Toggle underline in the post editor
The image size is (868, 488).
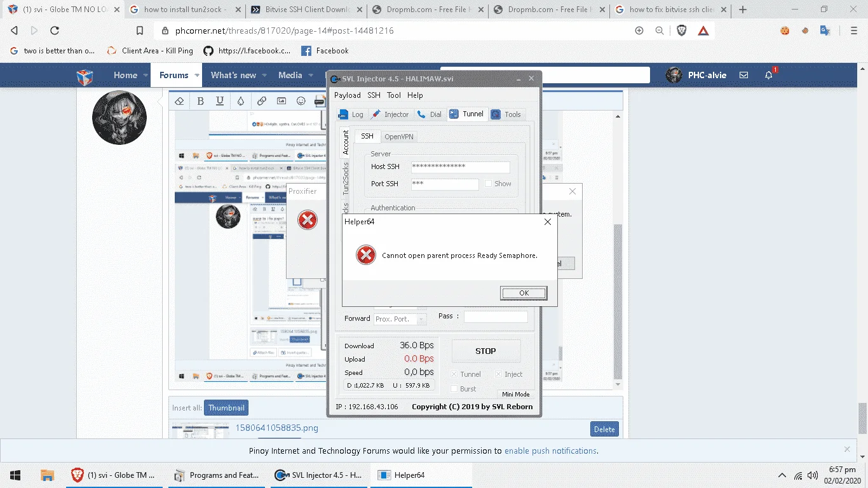click(x=220, y=101)
